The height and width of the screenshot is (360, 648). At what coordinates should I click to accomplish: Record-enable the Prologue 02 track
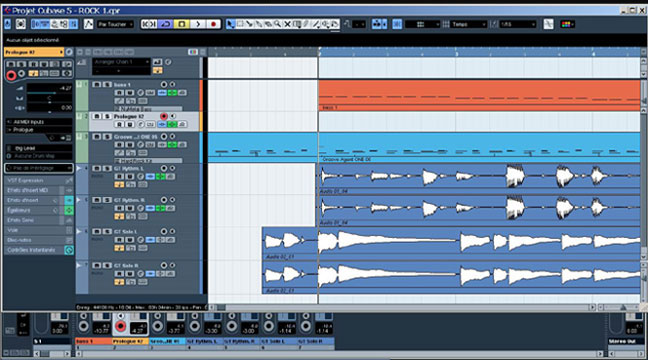point(164,116)
